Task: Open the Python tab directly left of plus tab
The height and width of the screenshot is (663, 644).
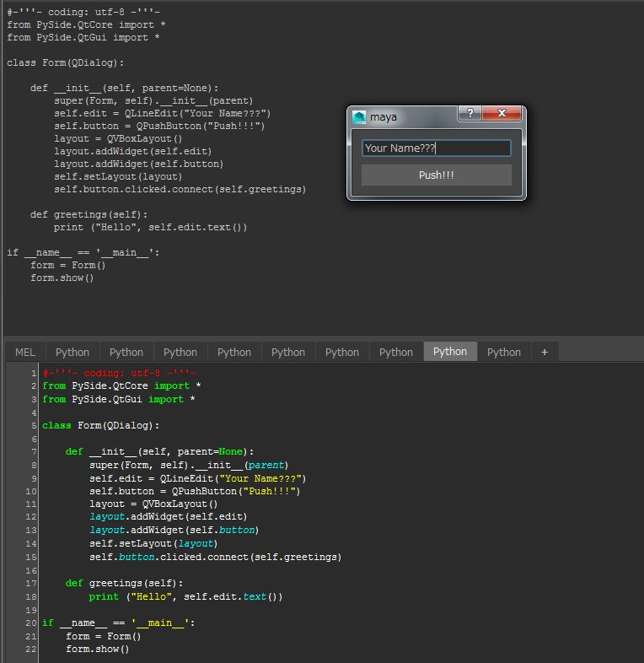Action: coord(504,353)
